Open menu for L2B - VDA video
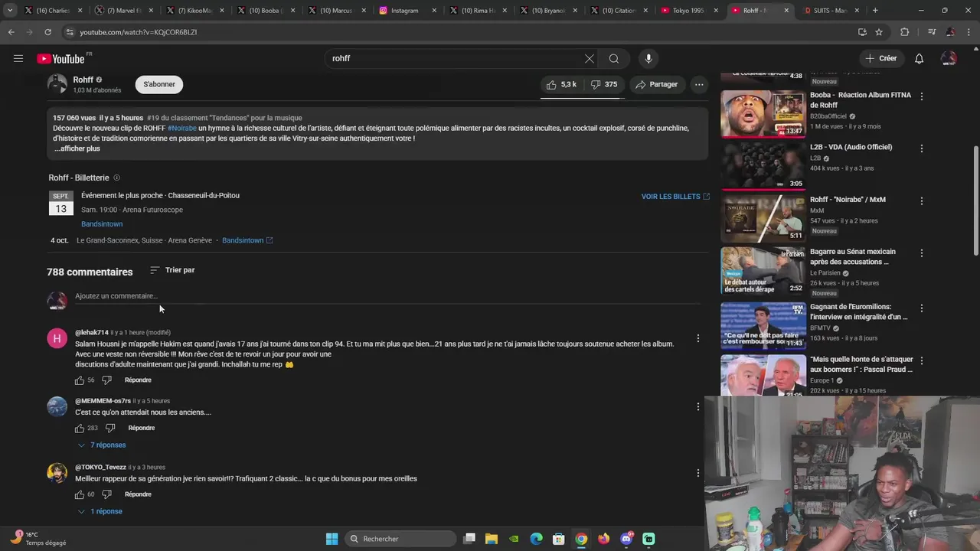Screen dimensions: 980x551 922,148
